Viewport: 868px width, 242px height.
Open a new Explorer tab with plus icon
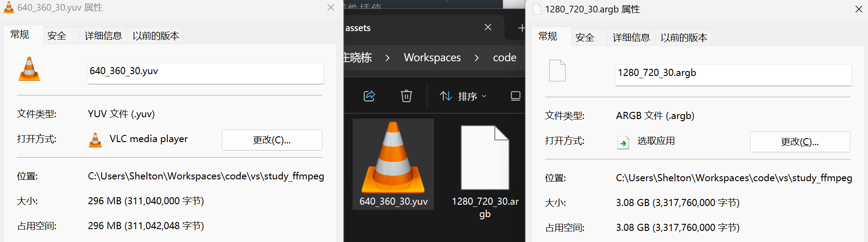pos(521,28)
